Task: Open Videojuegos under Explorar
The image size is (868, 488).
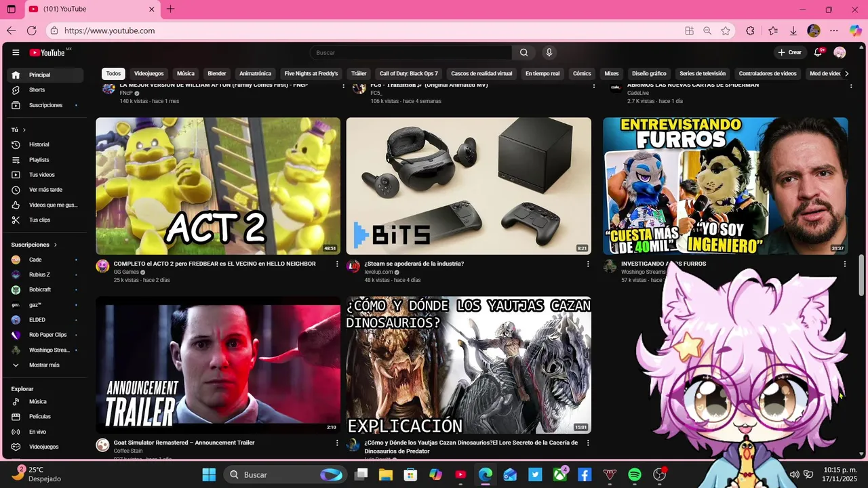Action: (x=45, y=447)
